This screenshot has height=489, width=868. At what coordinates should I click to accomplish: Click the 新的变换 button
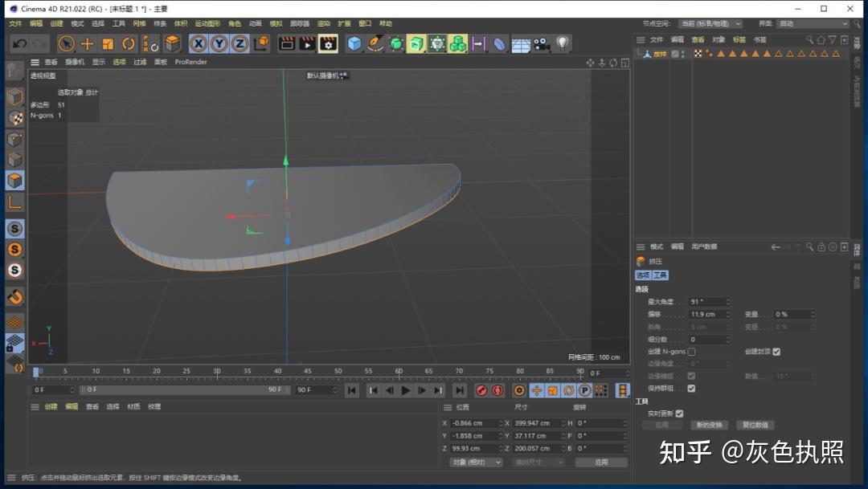710,425
